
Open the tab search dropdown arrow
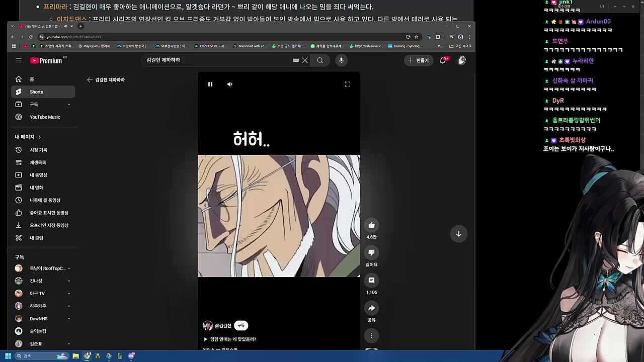pos(12,26)
